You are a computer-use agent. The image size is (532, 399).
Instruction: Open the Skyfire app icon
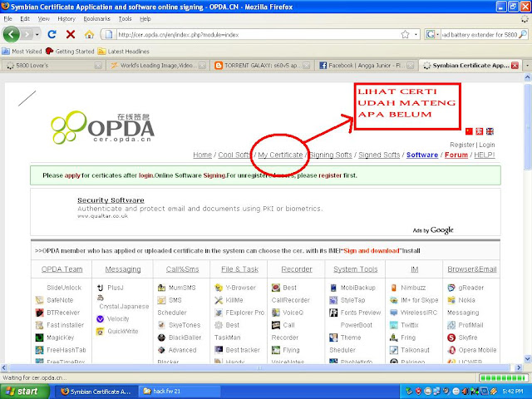tap(451, 337)
